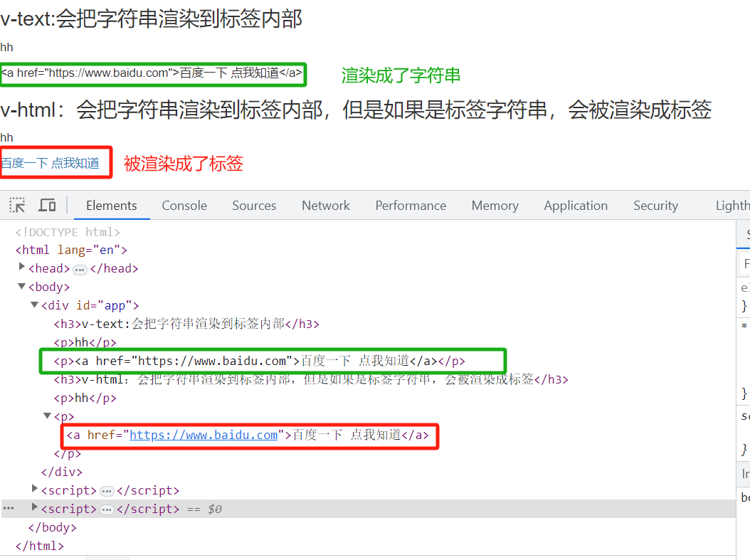750x560 pixels.
Task: Select the closing </html> line
Action: point(40,546)
